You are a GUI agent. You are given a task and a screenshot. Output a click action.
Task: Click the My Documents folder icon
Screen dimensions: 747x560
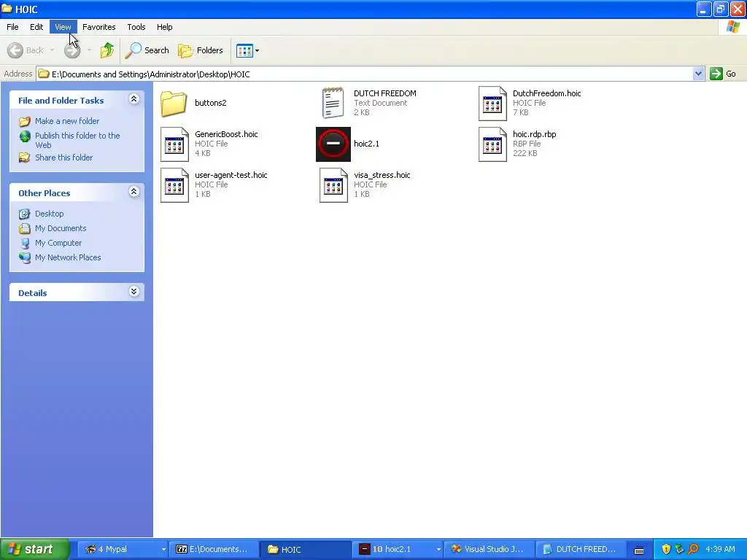coord(25,228)
